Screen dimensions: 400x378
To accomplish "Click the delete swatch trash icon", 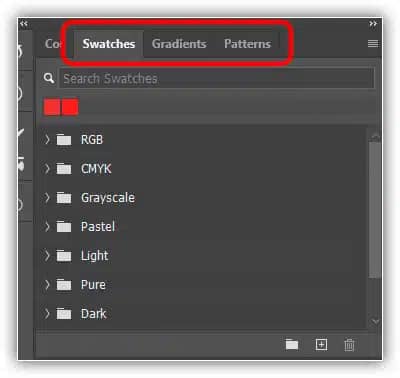I will (349, 345).
